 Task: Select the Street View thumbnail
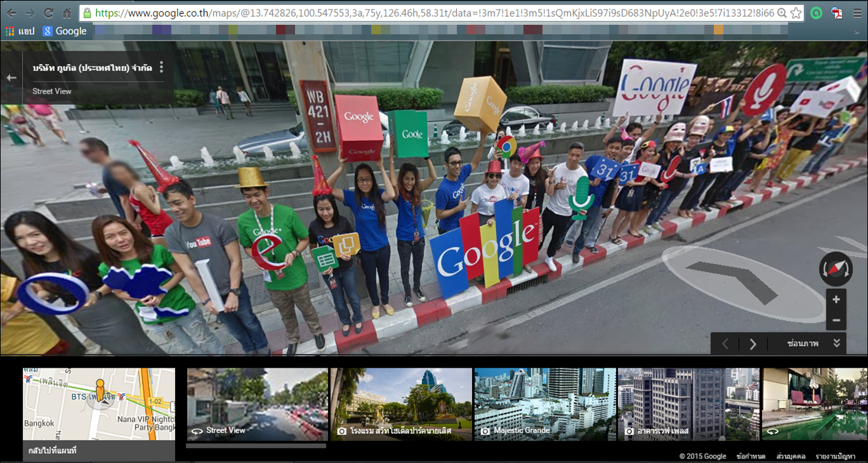coord(257,404)
